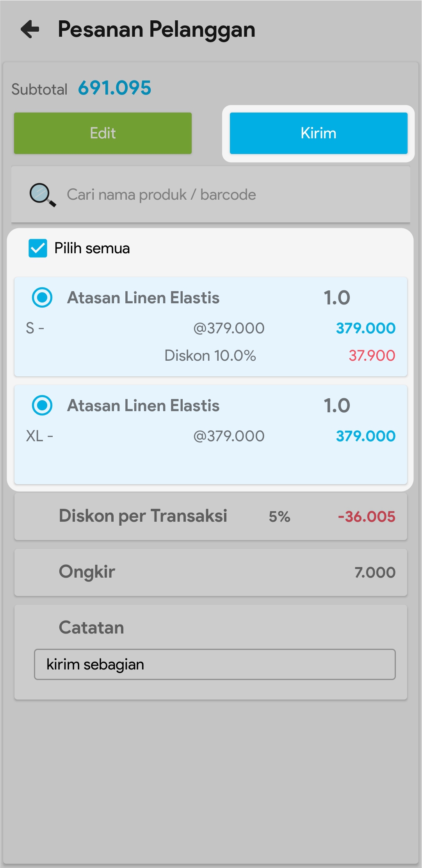Tap the 1.0 quantity of size S item
The image size is (422, 868).
click(x=337, y=298)
